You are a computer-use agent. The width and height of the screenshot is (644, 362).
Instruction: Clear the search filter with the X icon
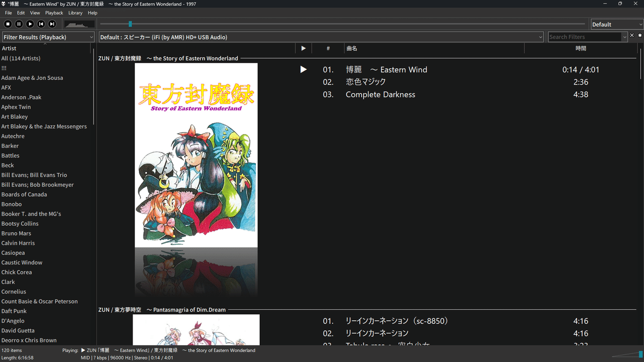(632, 35)
